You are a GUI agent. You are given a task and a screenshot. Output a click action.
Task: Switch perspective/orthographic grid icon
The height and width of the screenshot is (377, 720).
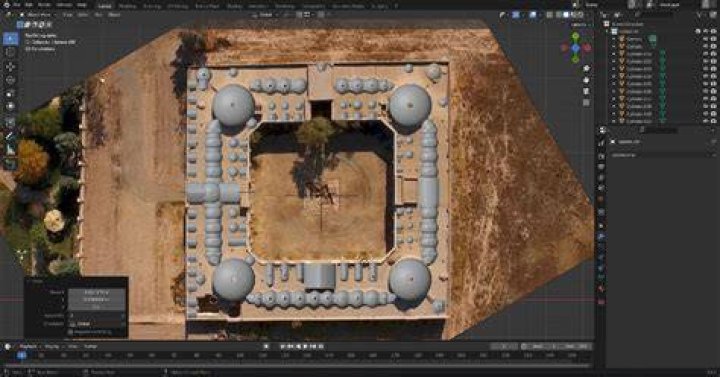586,103
